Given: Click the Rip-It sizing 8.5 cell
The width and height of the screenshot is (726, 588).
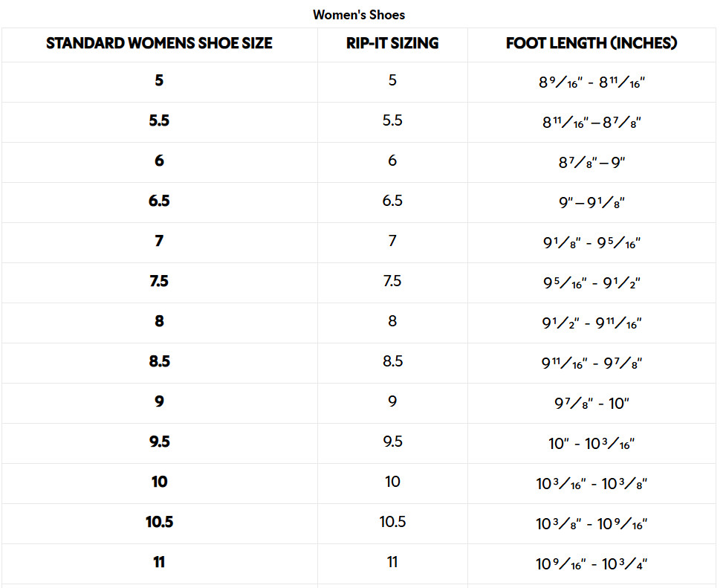Looking at the screenshot, I should pos(392,361).
